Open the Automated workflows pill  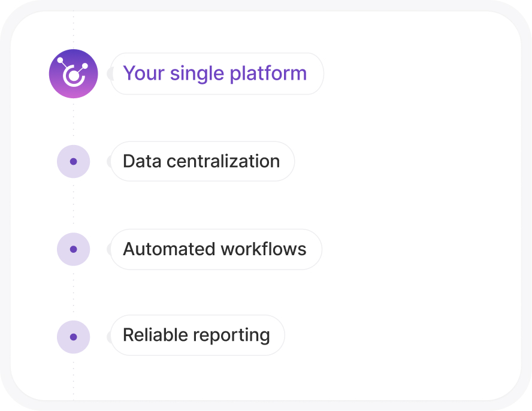click(x=216, y=249)
